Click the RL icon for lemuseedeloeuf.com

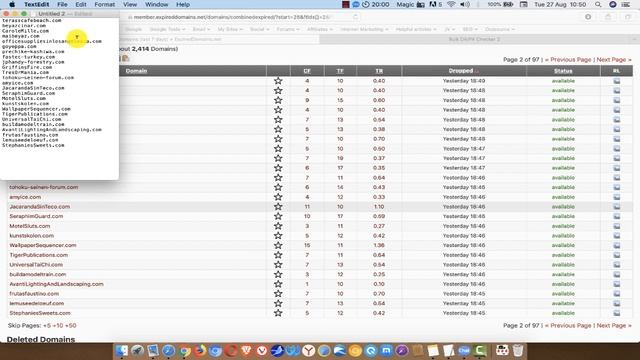(616, 303)
